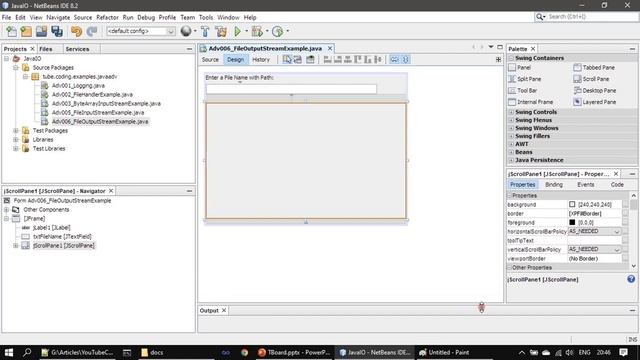Screen dimensions: 640x360
Task: Open the Events tab in Properties
Action: tap(585, 184)
